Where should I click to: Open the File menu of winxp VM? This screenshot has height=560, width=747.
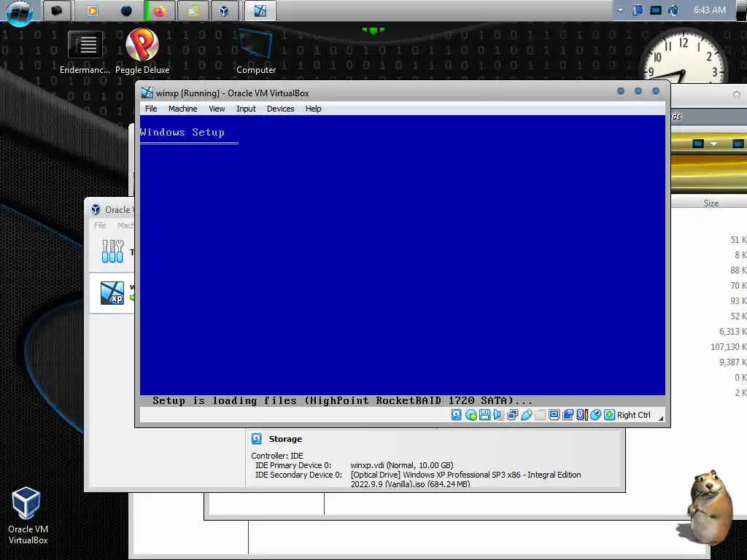[x=151, y=109]
